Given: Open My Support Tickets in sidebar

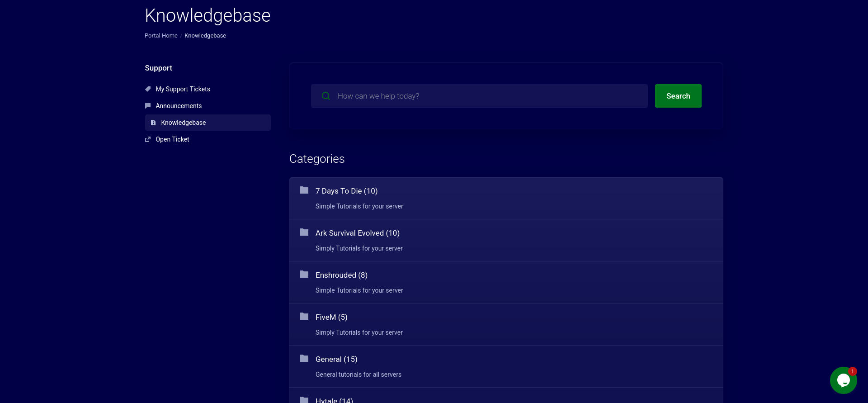Looking at the screenshot, I should coord(183,89).
